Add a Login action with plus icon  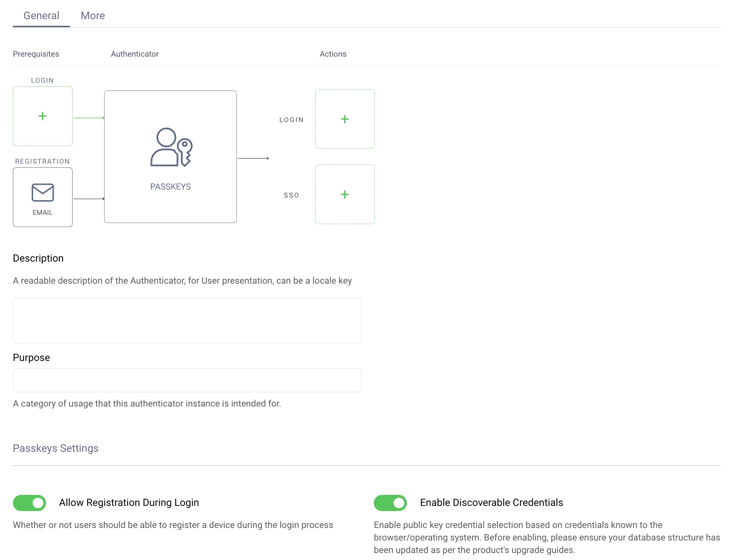345,119
